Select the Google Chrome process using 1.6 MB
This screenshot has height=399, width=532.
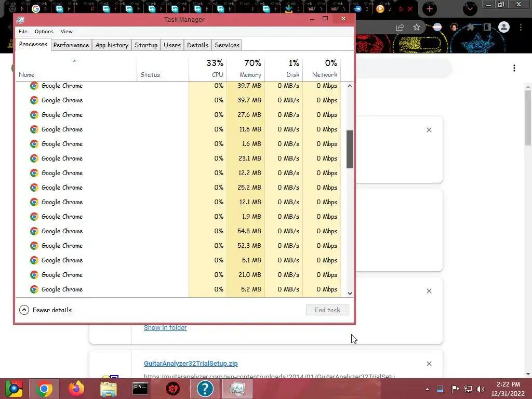pos(178,144)
